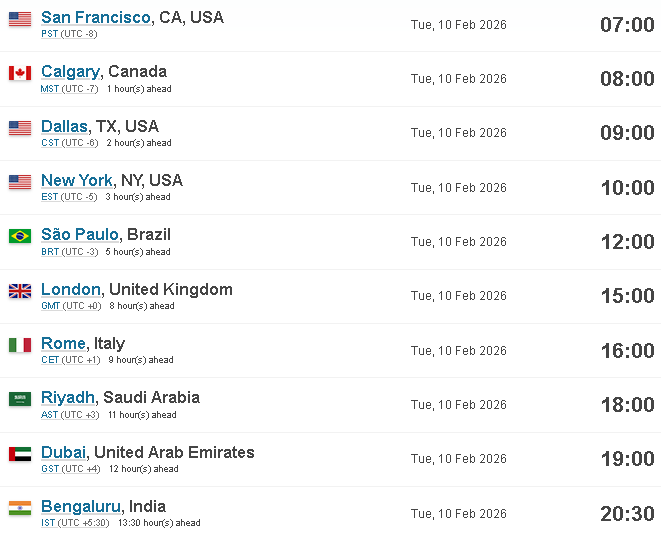This screenshot has width=661, height=542.
Task: Follow the London link
Action: point(71,290)
